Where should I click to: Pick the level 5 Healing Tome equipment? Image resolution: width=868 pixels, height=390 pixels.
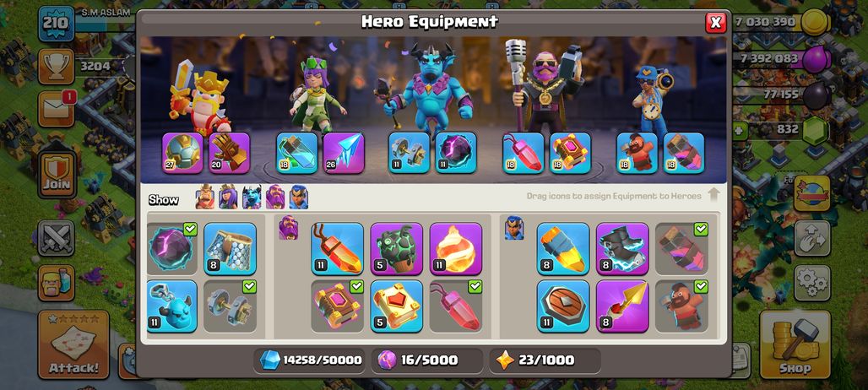[396, 306]
